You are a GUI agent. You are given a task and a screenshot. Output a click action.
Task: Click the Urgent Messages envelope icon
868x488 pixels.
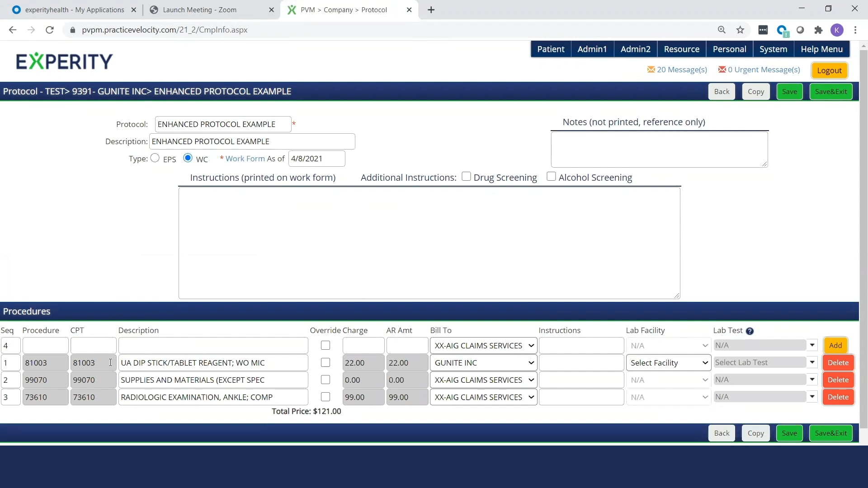pos(722,70)
